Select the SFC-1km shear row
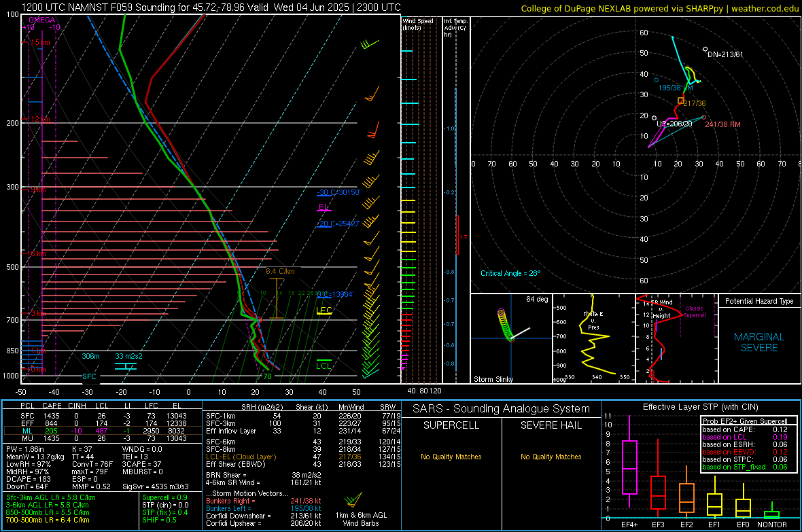The image size is (802, 532). click(303, 416)
